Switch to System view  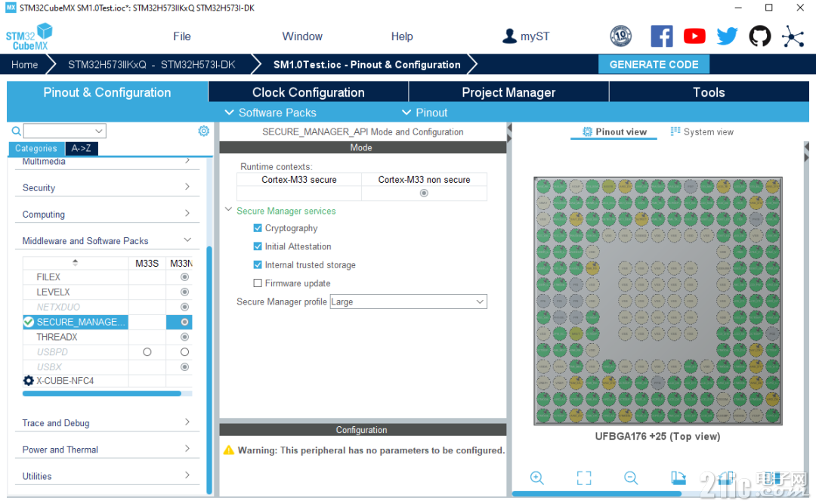coord(702,131)
